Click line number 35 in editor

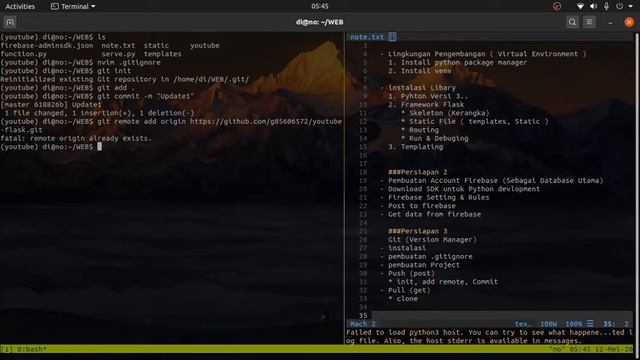tap(363, 316)
